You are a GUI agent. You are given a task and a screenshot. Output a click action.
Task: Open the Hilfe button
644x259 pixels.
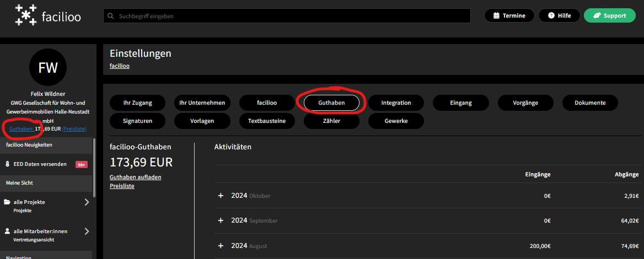tap(560, 15)
